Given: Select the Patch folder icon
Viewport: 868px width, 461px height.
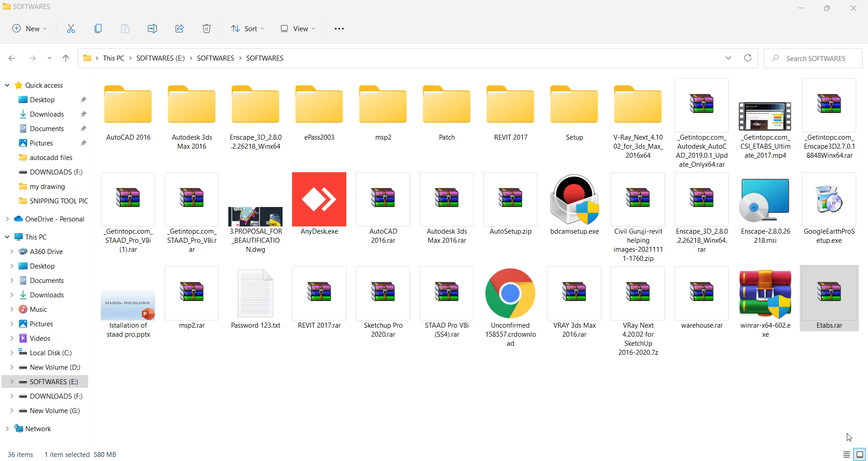Looking at the screenshot, I should (x=447, y=104).
